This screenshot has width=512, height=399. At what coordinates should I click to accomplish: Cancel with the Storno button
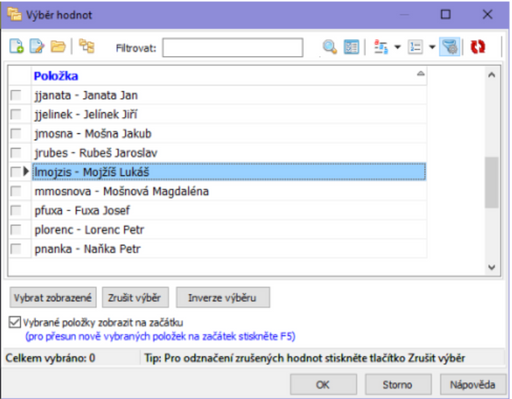click(398, 385)
